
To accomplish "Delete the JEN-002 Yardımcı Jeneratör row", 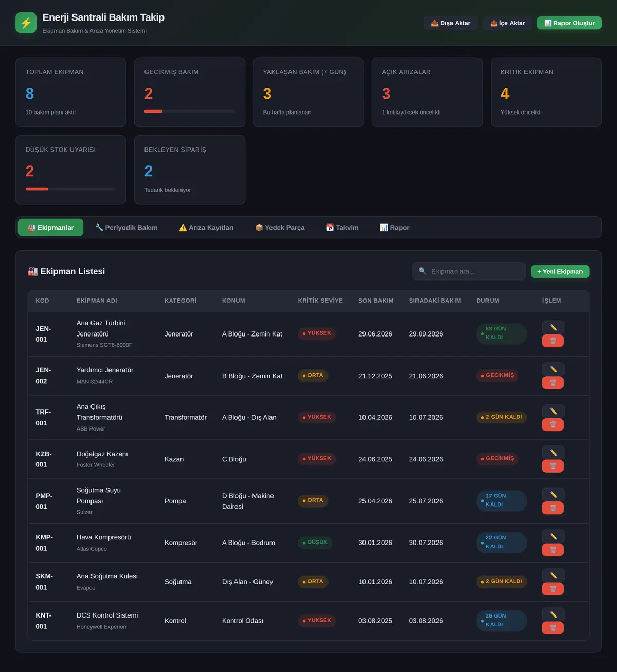I will 553,383.
